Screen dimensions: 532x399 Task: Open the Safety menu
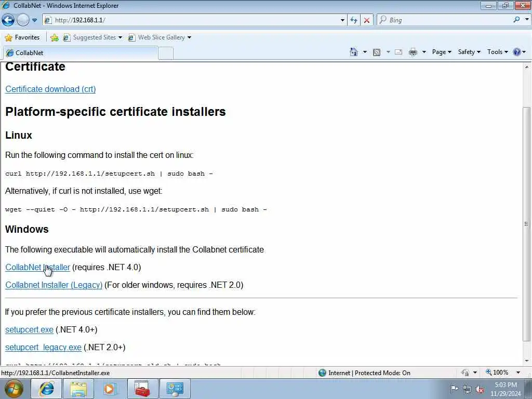(x=469, y=52)
